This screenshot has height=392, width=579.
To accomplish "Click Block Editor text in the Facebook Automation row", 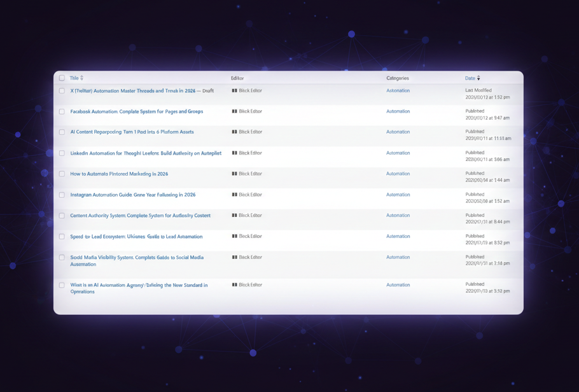I will [250, 111].
